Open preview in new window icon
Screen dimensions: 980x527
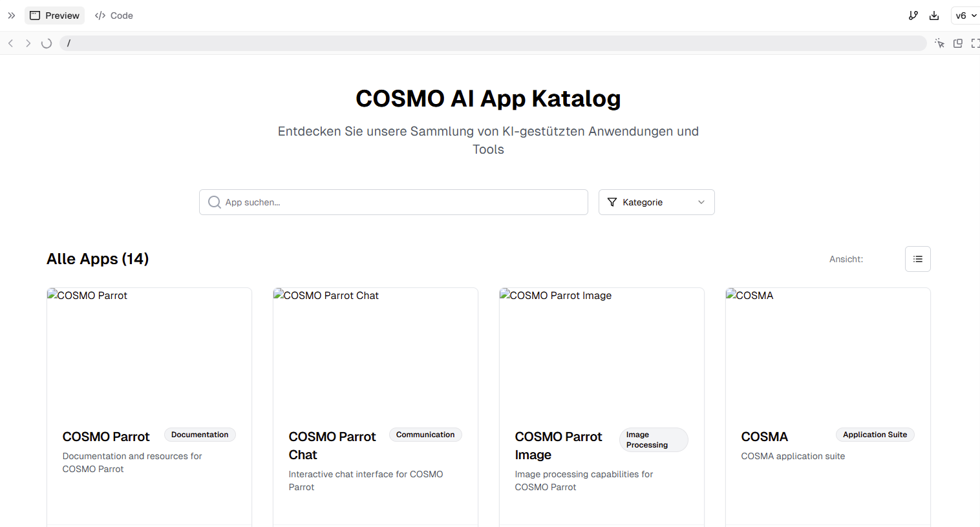[958, 43]
